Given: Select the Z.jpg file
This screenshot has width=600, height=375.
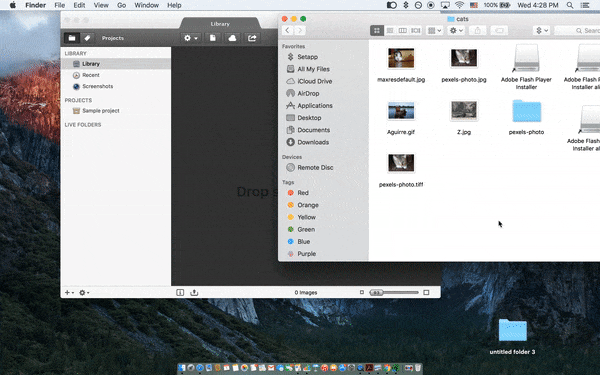Looking at the screenshot, I should tap(464, 111).
